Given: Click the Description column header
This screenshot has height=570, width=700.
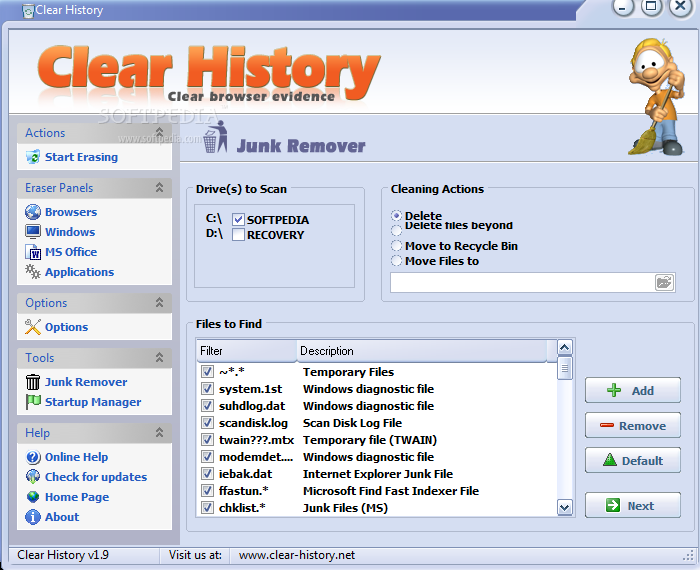Looking at the screenshot, I should 422,351.
